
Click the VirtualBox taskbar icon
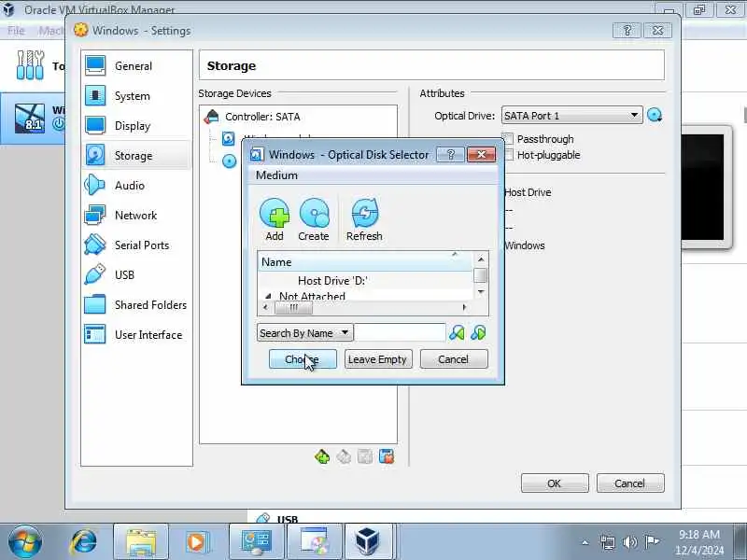(368, 542)
